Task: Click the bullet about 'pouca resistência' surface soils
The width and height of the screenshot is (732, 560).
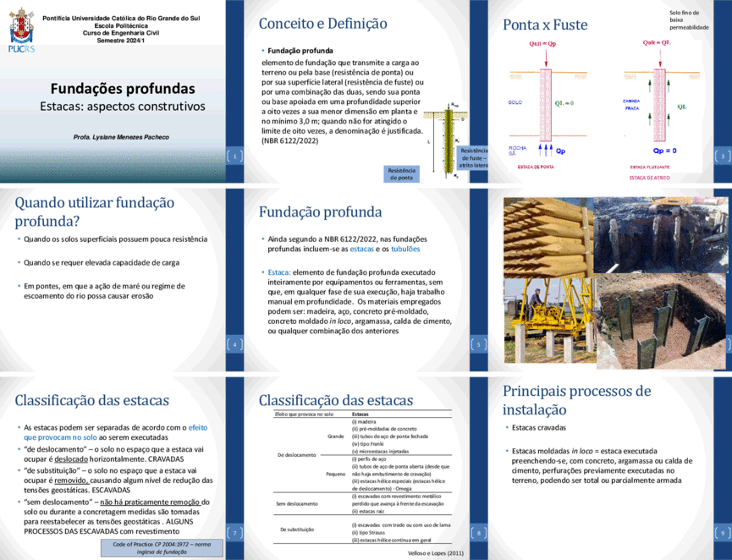Action: click(115, 239)
